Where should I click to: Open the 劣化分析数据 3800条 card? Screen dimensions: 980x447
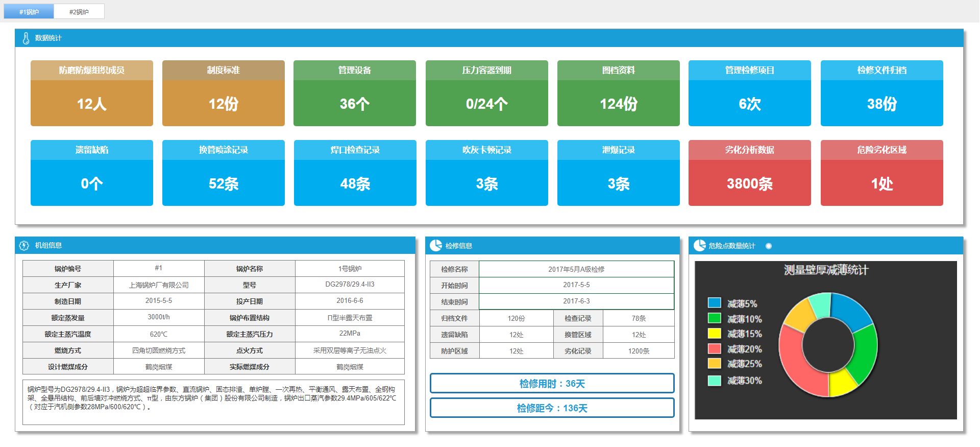[750, 173]
